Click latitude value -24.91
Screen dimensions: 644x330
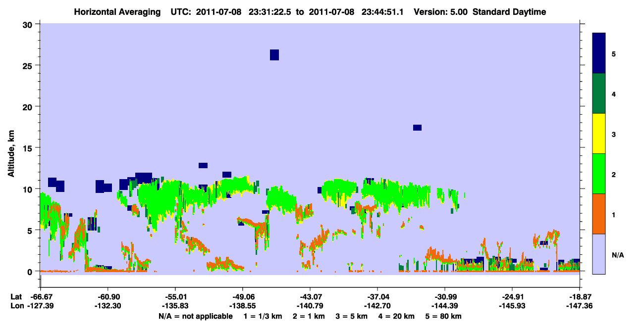(x=512, y=297)
